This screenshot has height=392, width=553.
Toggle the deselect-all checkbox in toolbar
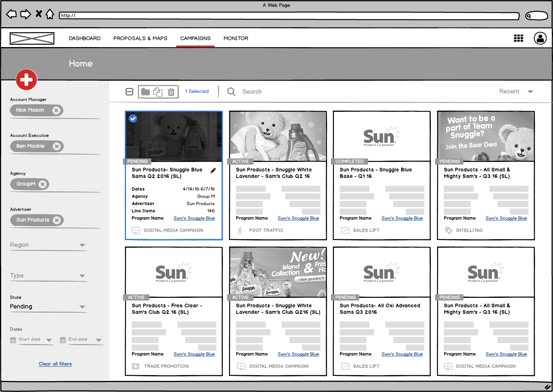pyautogui.click(x=129, y=92)
